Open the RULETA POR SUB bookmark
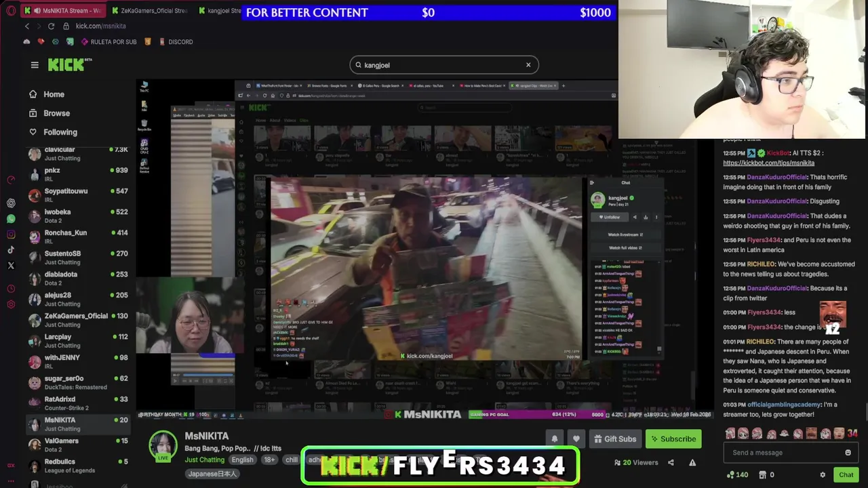Image resolution: width=868 pixels, height=488 pixels. 108,42
